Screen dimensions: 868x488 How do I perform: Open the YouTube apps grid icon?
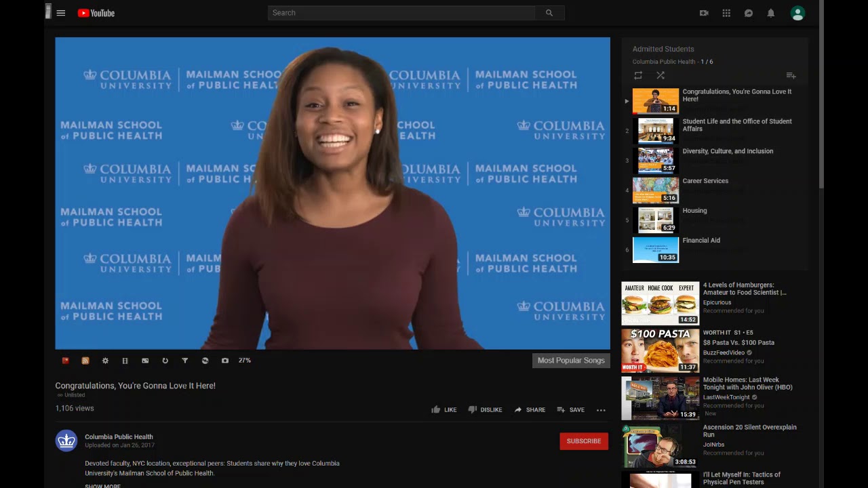pyautogui.click(x=726, y=13)
